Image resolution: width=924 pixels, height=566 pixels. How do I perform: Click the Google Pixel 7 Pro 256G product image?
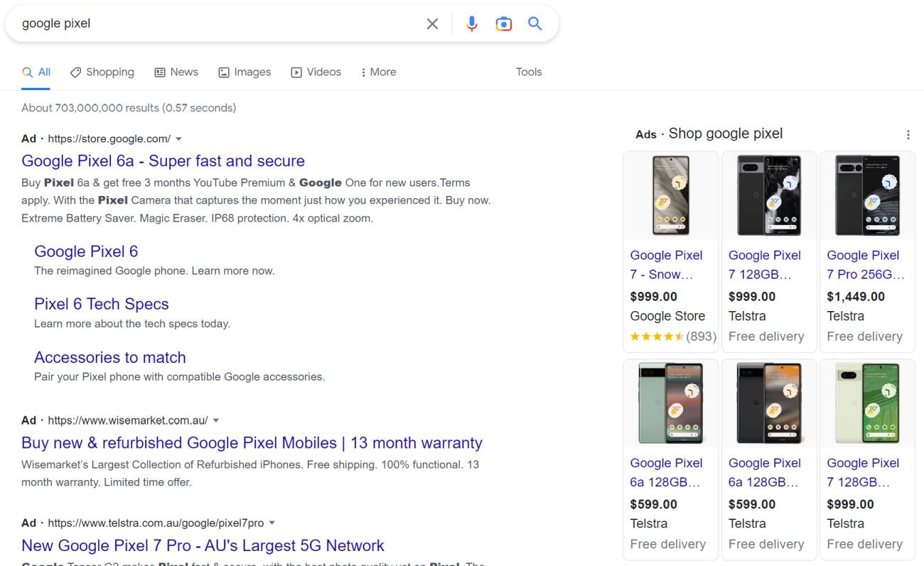[867, 195]
